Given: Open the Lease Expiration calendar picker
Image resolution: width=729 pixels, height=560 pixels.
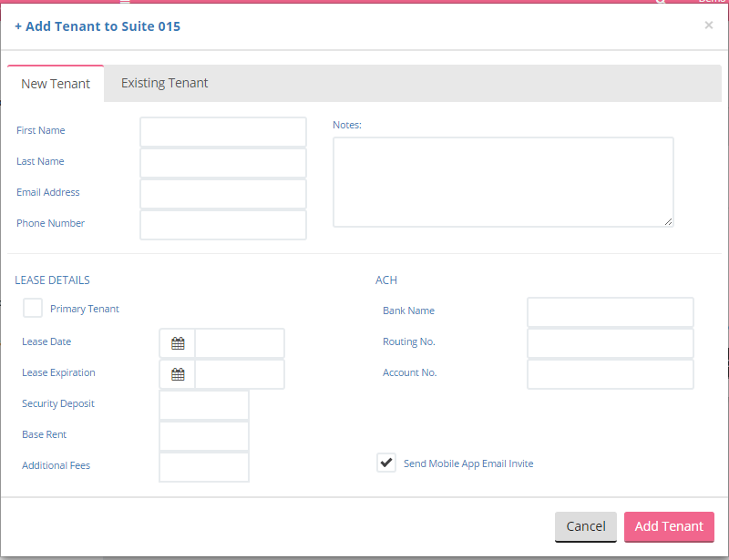Looking at the screenshot, I should click(x=178, y=374).
